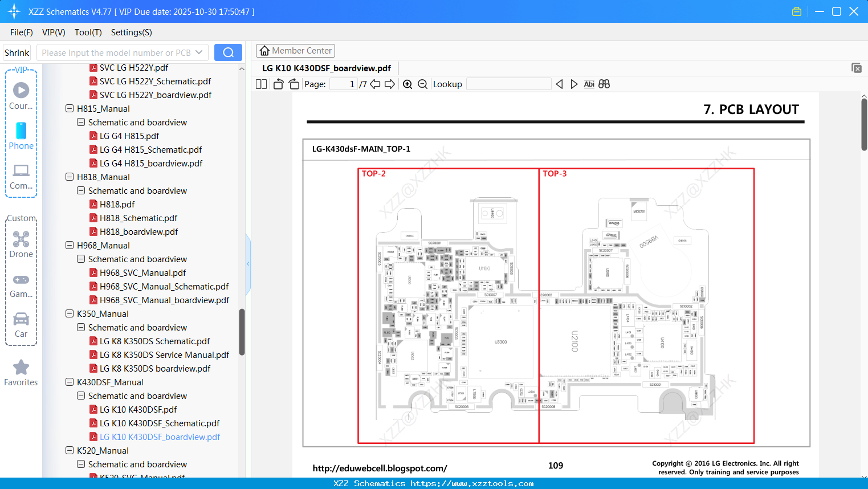Click the file tree scroll-up arrow

(x=242, y=68)
